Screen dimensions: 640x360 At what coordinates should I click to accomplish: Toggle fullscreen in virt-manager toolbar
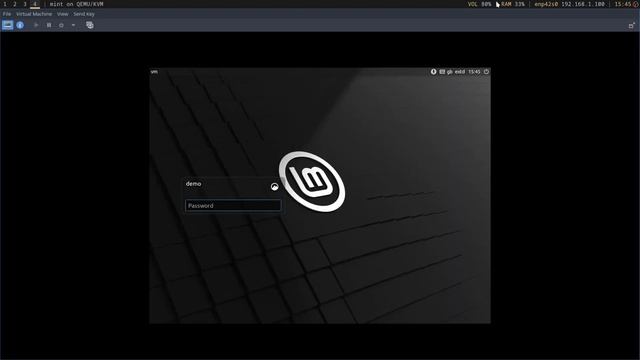click(x=631, y=25)
